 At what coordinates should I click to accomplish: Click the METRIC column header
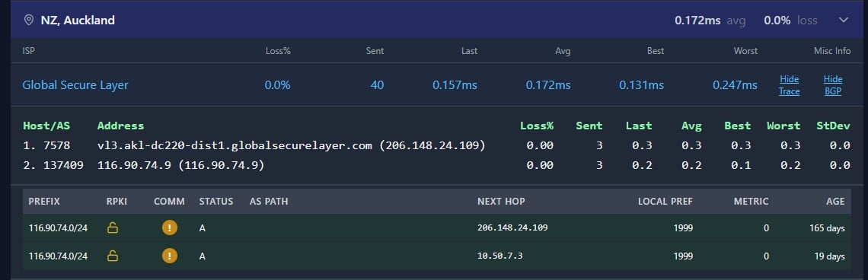click(752, 202)
